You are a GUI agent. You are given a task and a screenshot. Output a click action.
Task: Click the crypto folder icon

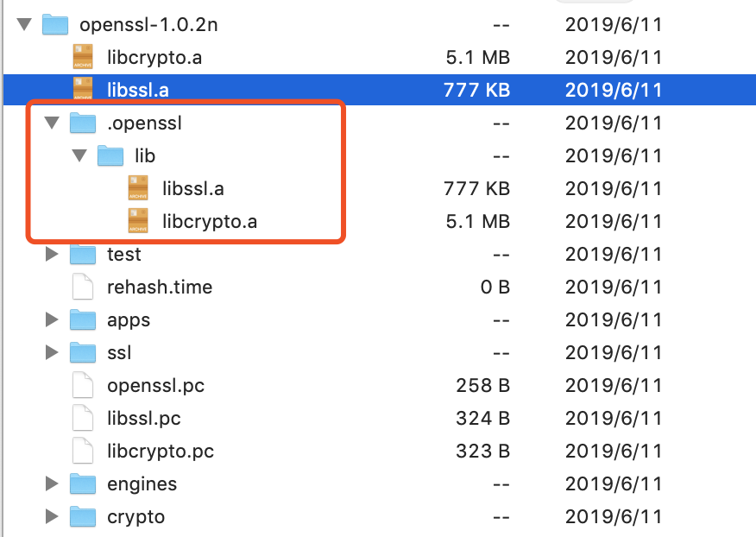click(x=83, y=516)
